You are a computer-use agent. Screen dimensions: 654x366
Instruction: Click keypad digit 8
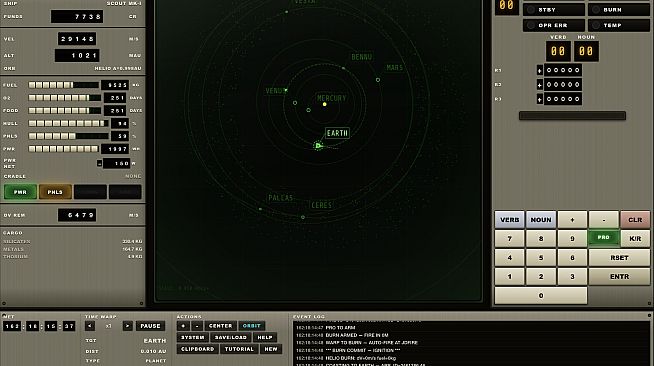pyautogui.click(x=541, y=238)
